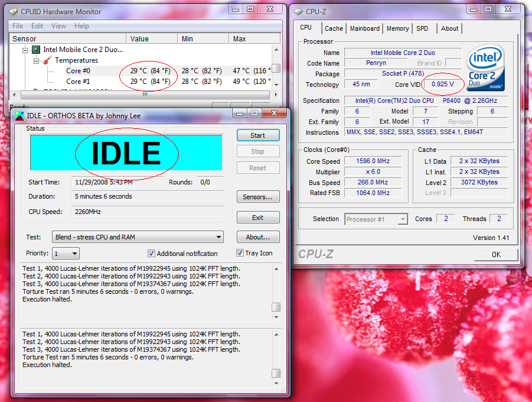
Task: Toggle the Additional notification checkbox
Action: 151,254
